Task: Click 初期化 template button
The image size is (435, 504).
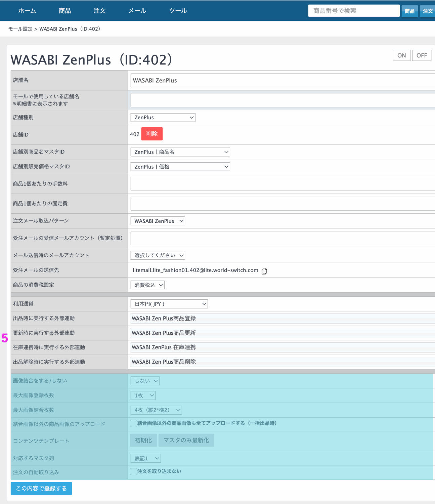Action: coord(143,440)
